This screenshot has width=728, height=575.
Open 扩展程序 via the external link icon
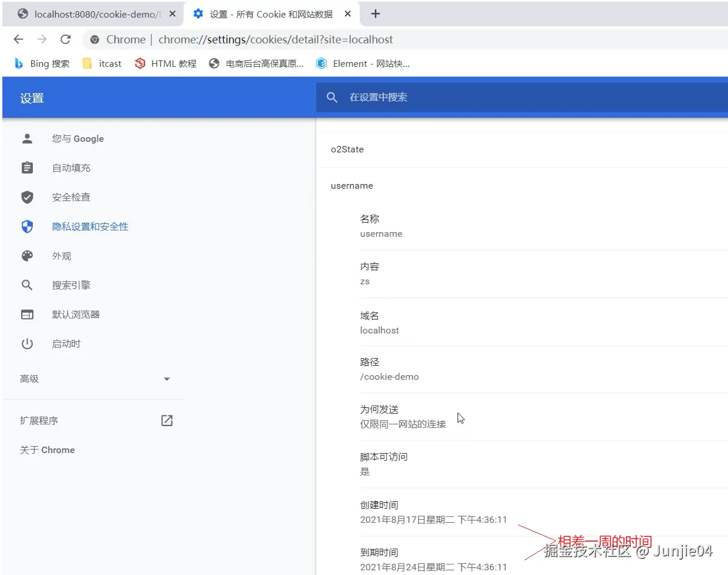coord(167,420)
